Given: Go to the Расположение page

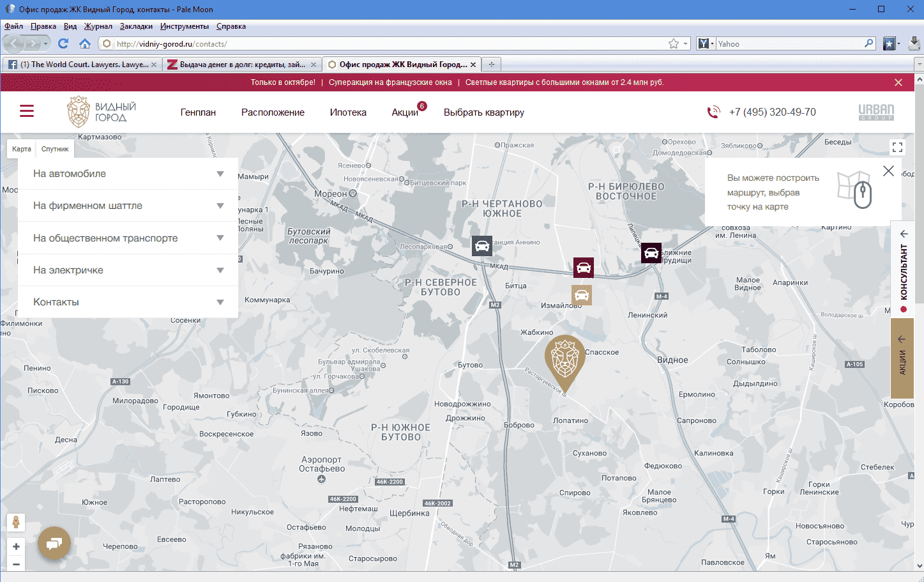Looking at the screenshot, I should [273, 112].
